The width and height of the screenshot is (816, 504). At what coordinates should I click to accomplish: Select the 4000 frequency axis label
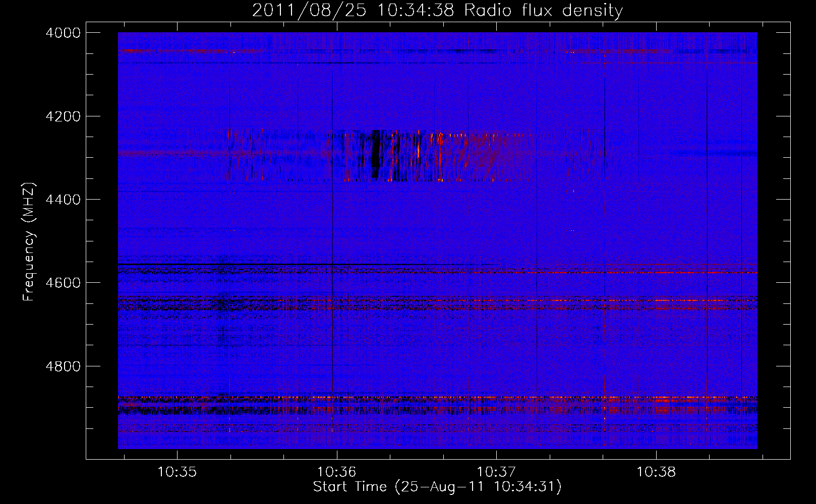point(63,33)
